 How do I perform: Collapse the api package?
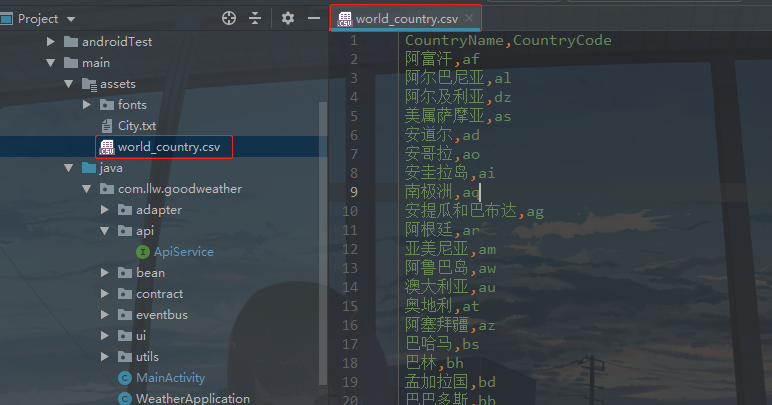(104, 231)
